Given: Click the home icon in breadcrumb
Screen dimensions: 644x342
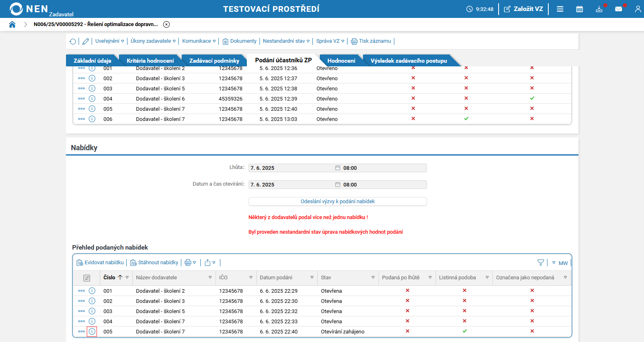Looking at the screenshot, I should [x=12, y=24].
